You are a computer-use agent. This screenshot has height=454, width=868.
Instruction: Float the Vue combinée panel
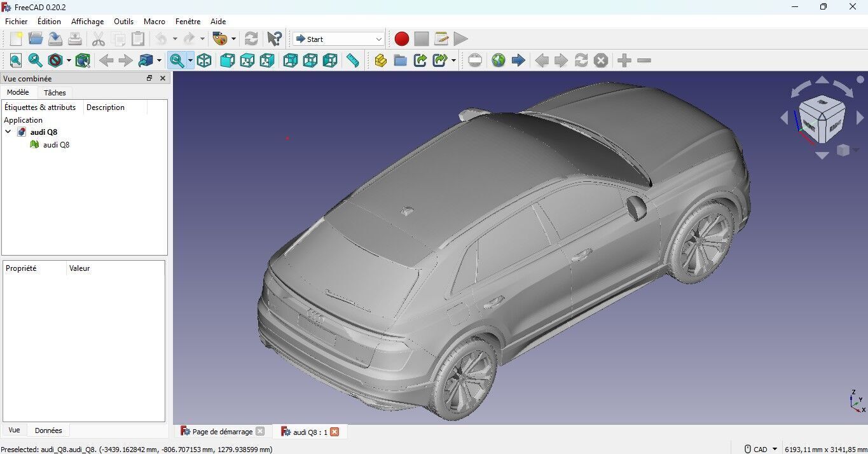[x=149, y=78]
